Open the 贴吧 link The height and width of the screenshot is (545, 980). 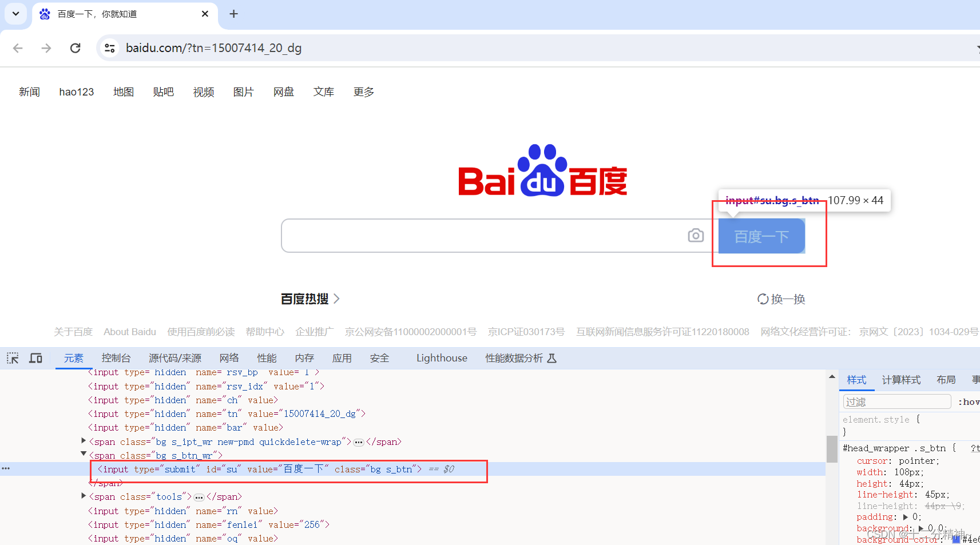164,92
